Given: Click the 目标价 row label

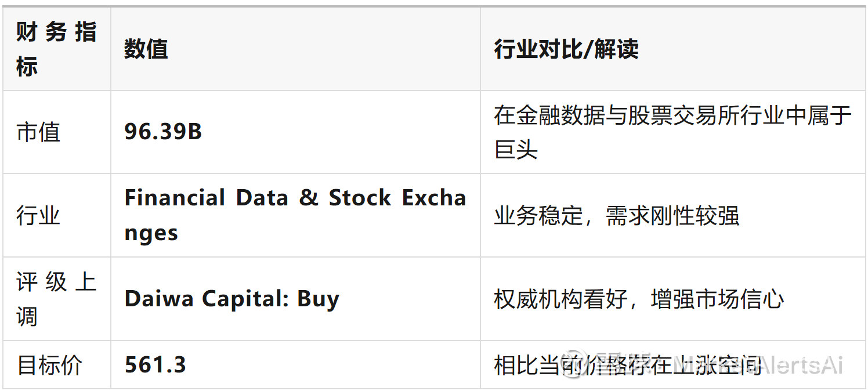Looking at the screenshot, I should [50, 365].
